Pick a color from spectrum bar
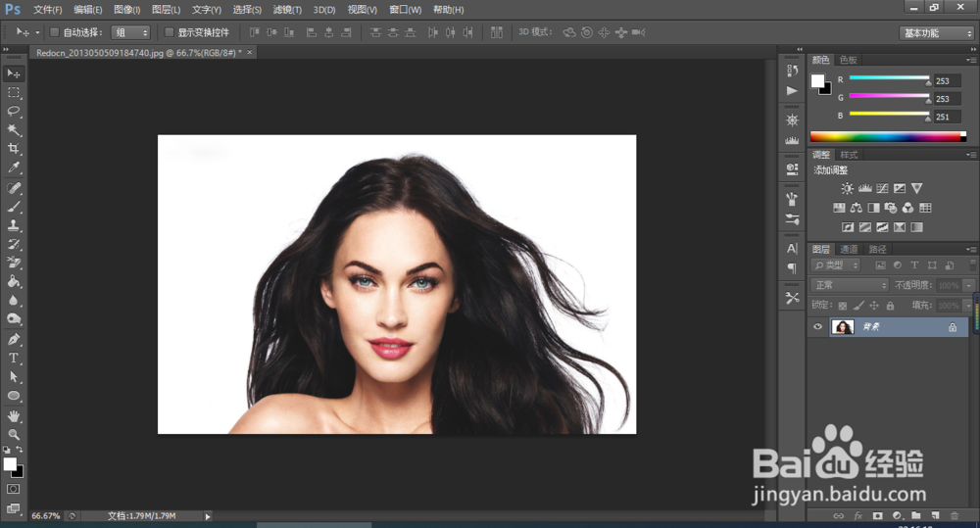The width and height of the screenshot is (980, 528). tap(888, 136)
